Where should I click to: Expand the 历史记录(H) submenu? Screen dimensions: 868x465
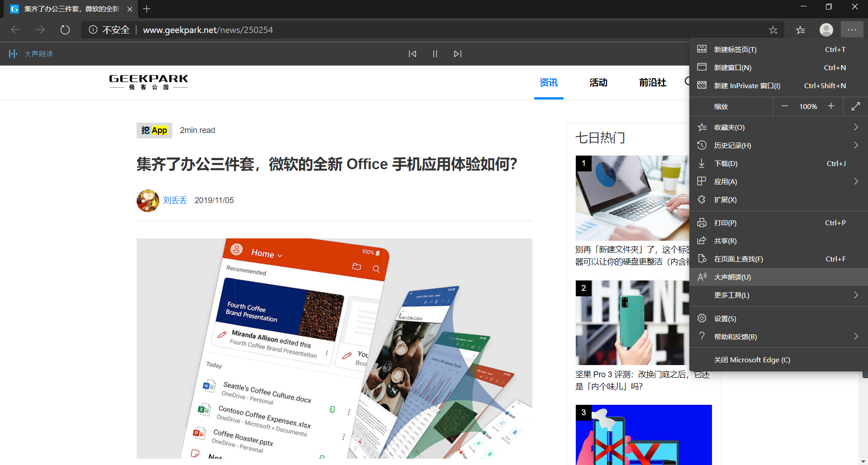pyautogui.click(x=778, y=145)
